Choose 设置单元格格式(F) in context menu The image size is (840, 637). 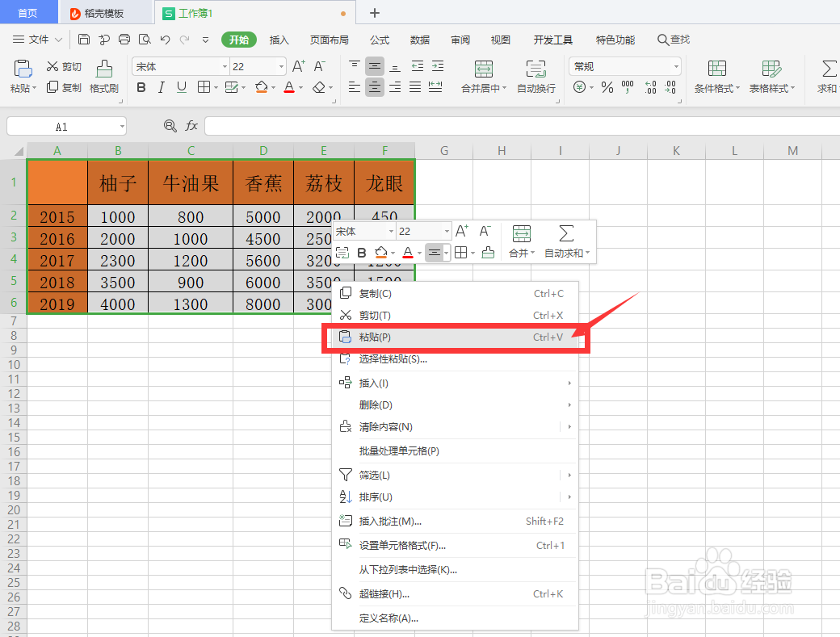point(456,546)
